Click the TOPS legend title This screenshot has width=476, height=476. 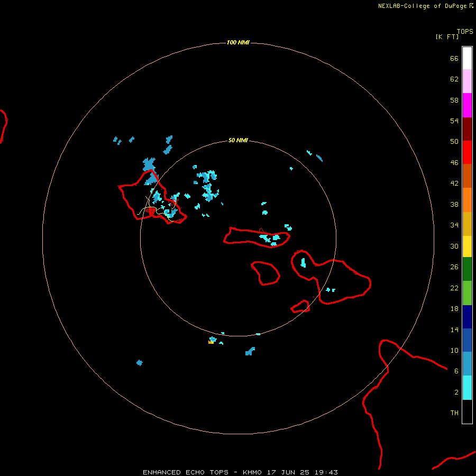[465, 32]
